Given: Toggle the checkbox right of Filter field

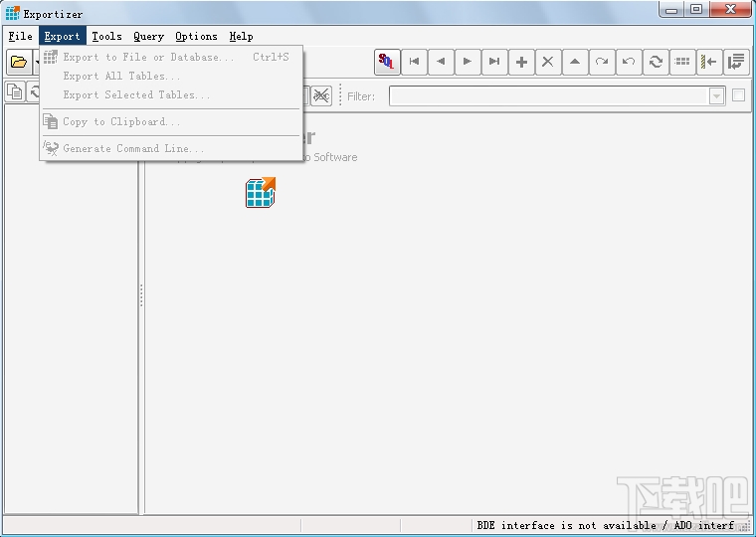Looking at the screenshot, I should [738, 95].
